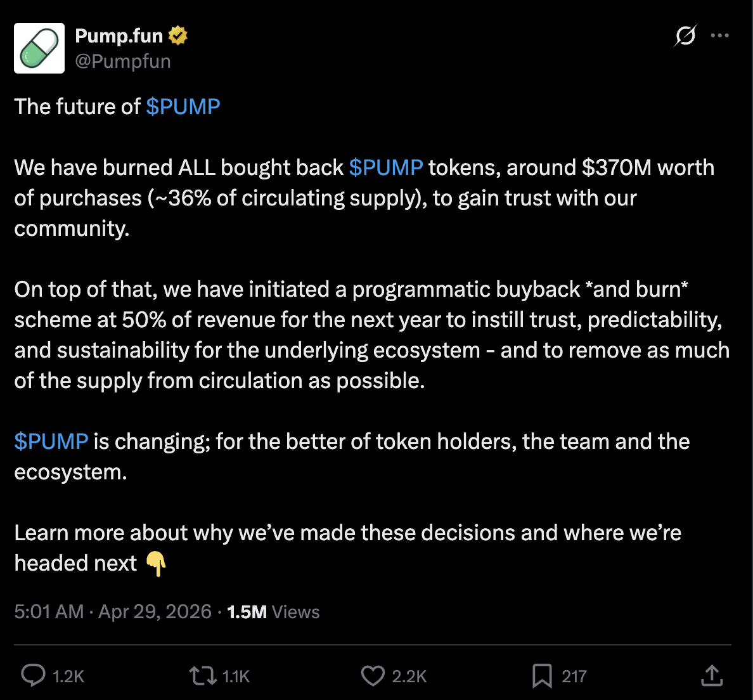Share the post via the upload arrow icon

coord(712,676)
